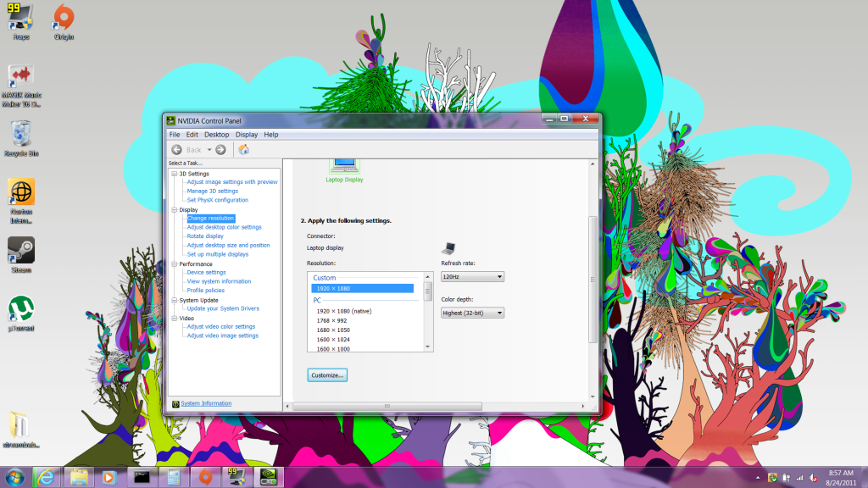Open Adjust desktop color settings
Image resolution: width=868 pixels, height=488 pixels.
click(224, 227)
